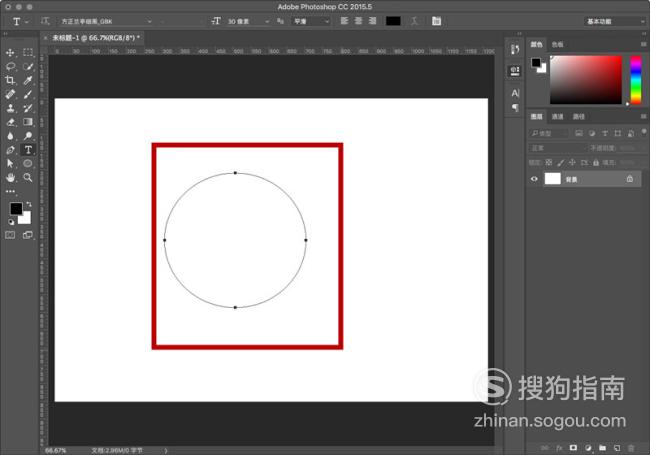
Task: Toggle the layer filter on/off switch
Action: point(644,132)
